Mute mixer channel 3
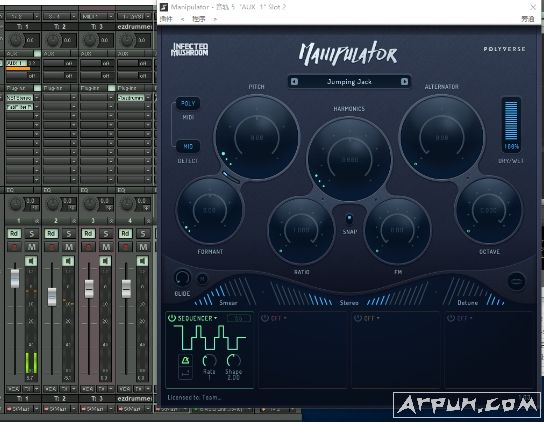This screenshot has height=422, width=544. coord(106,247)
